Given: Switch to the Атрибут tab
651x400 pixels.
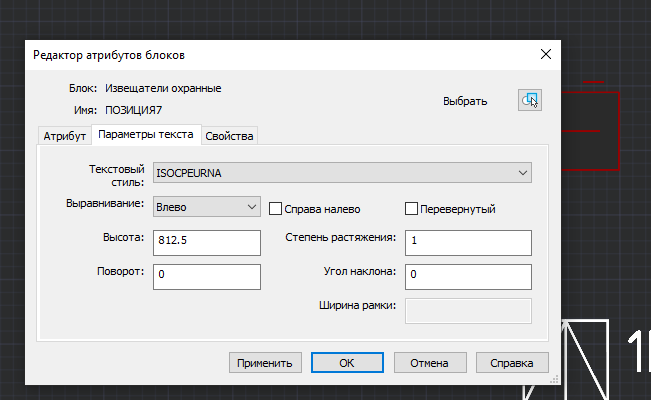Looking at the screenshot, I should point(64,136).
